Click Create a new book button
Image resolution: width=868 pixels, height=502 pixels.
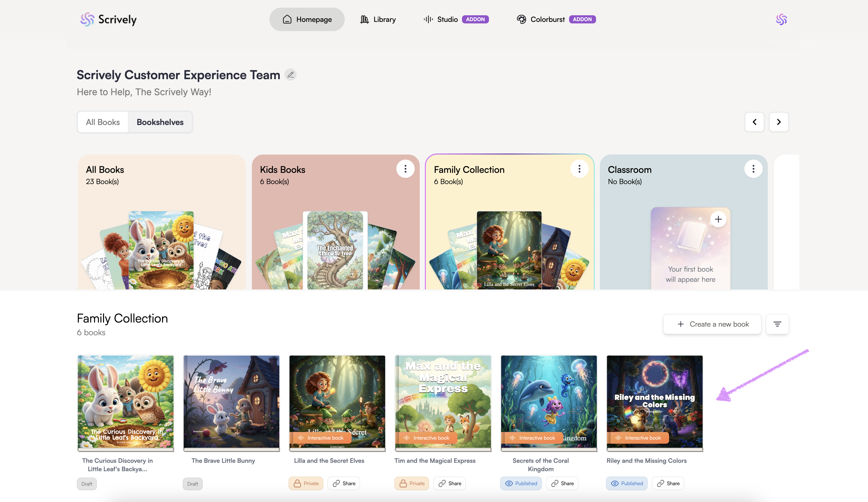coord(712,324)
